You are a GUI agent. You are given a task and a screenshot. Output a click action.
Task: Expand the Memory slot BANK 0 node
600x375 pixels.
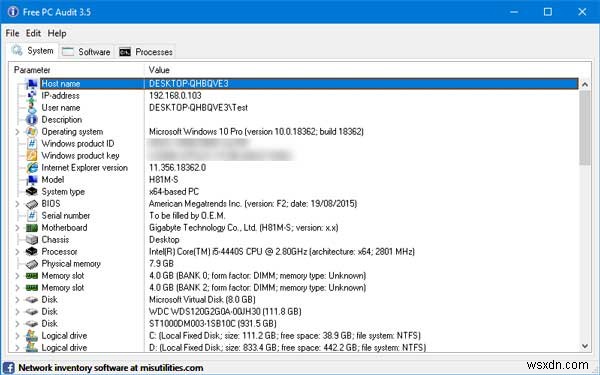(17, 276)
